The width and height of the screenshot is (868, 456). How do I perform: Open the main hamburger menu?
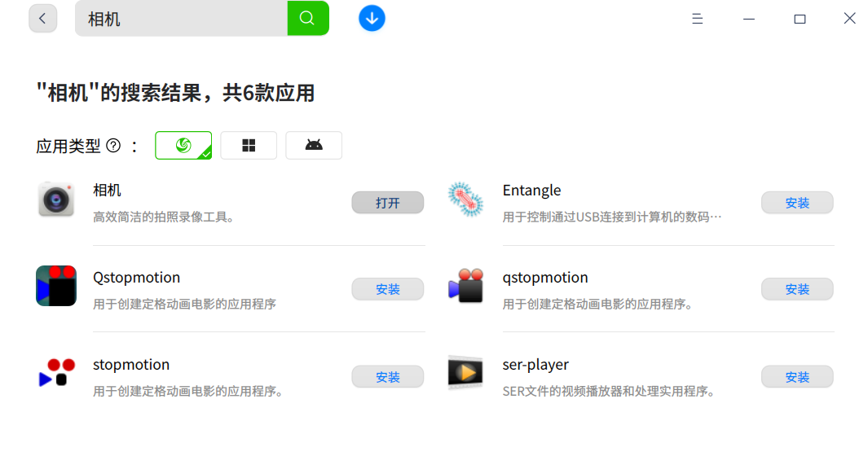click(698, 19)
